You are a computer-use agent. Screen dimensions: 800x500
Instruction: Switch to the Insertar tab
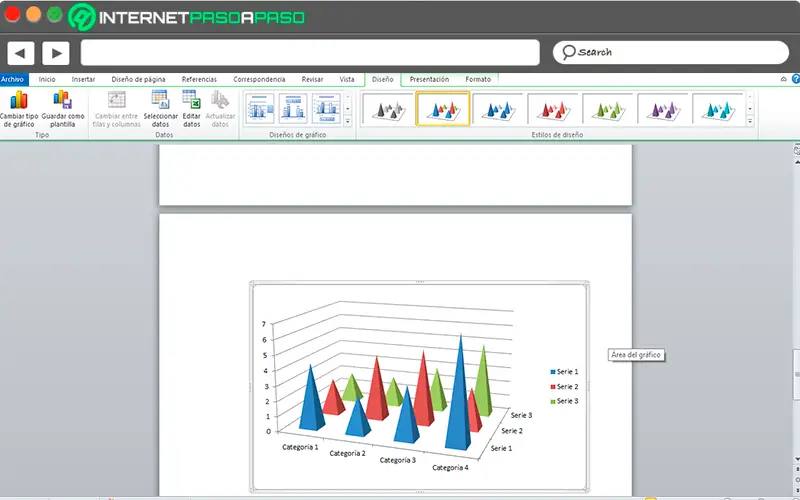coord(83,80)
